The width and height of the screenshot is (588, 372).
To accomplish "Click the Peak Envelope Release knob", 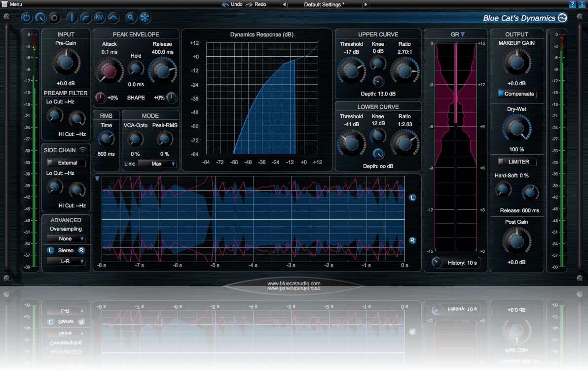I will tap(162, 70).
